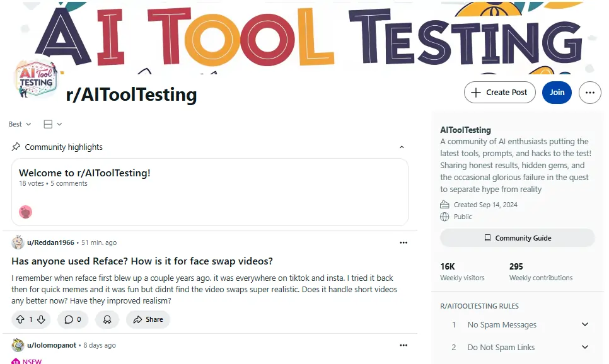Expand the No Spam Messages rule
609x364 pixels.
point(584,325)
